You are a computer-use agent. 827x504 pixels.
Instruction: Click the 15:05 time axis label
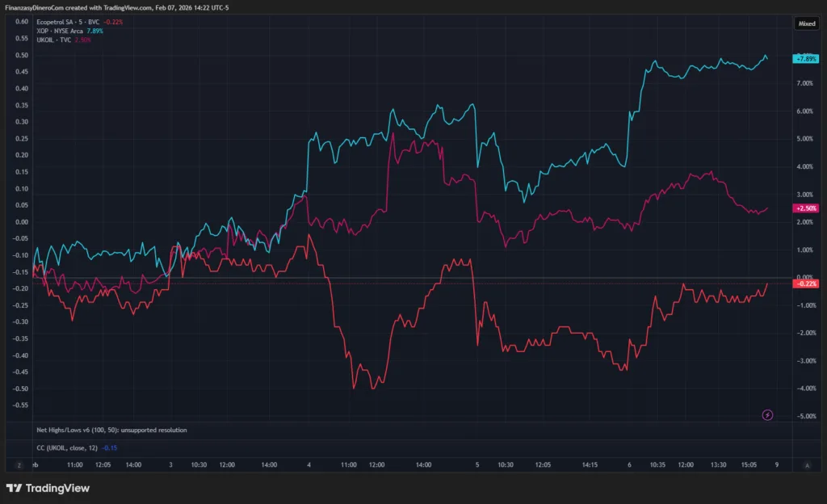(749, 465)
